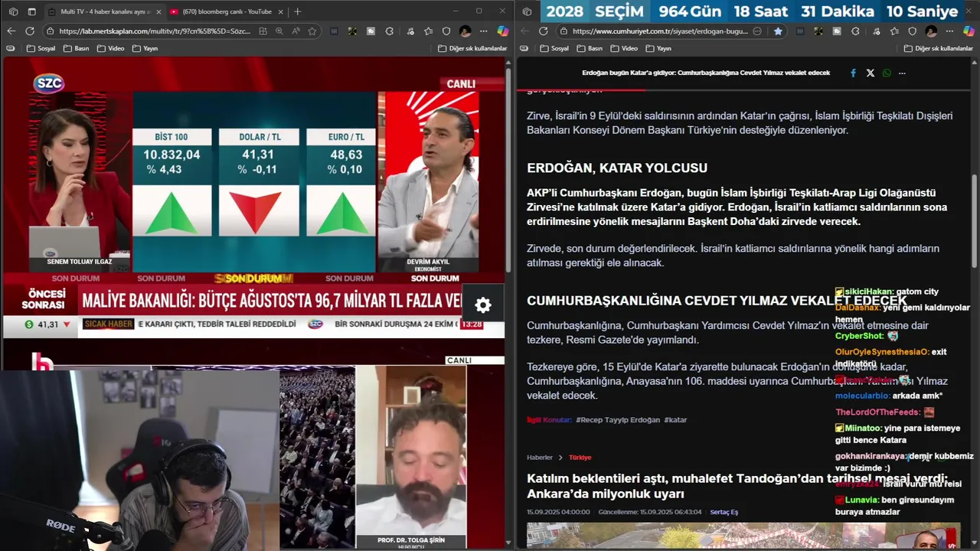This screenshot has height=551, width=980.
Task: Add Multi TV page to favorites
Action: tap(312, 31)
